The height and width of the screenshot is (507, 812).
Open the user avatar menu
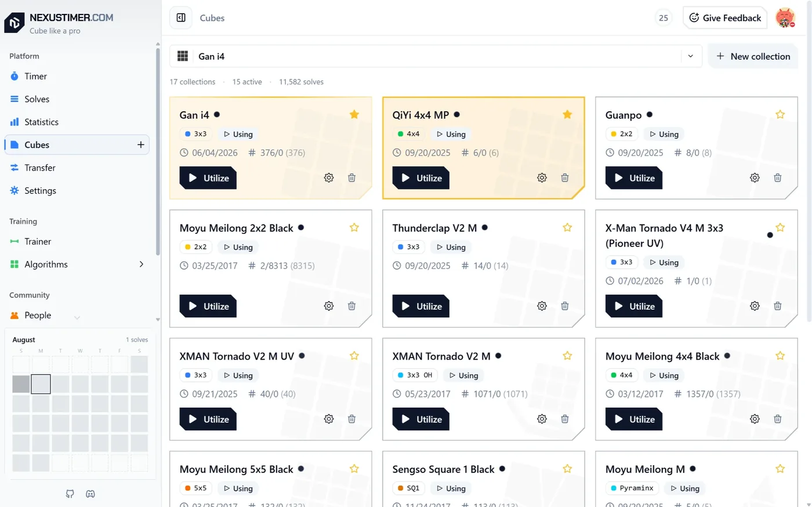(785, 18)
